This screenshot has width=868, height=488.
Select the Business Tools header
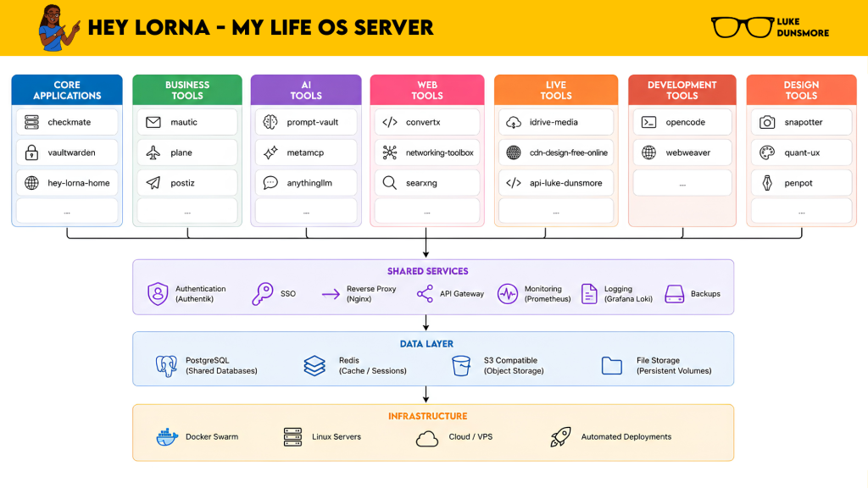click(x=187, y=90)
